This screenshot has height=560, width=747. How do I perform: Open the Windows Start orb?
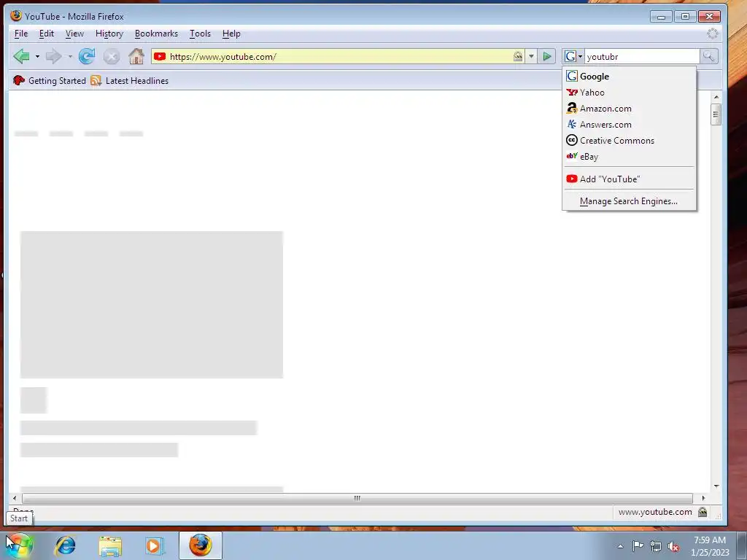pos(19,545)
